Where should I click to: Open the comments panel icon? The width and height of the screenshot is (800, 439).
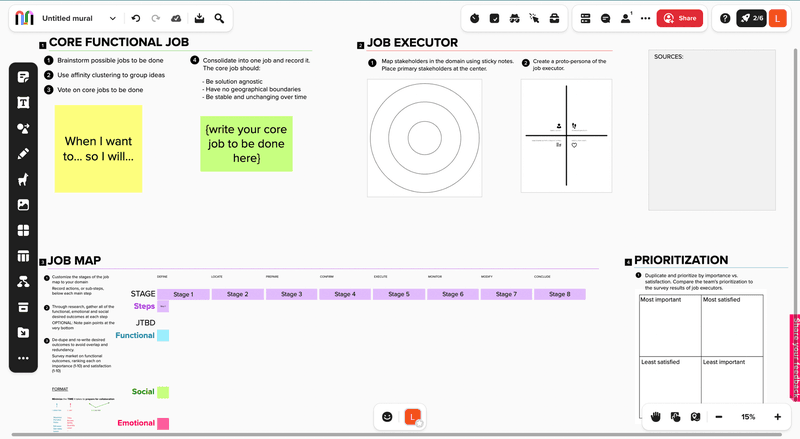606,18
